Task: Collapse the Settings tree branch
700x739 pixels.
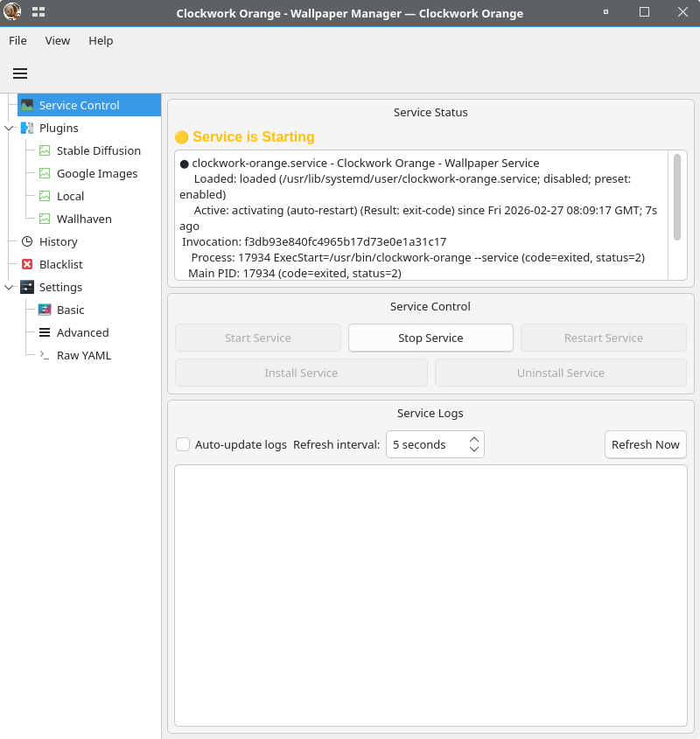Action: (10, 287)
